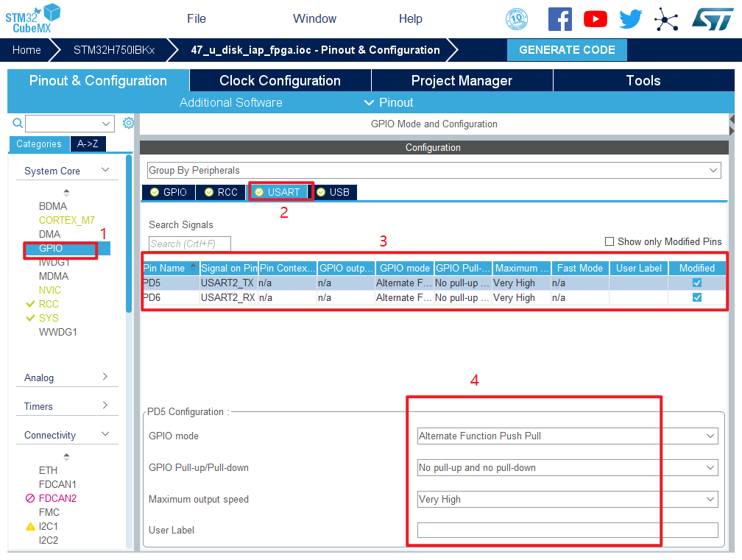Open the settings gear next to search

[x=128, y=123]
